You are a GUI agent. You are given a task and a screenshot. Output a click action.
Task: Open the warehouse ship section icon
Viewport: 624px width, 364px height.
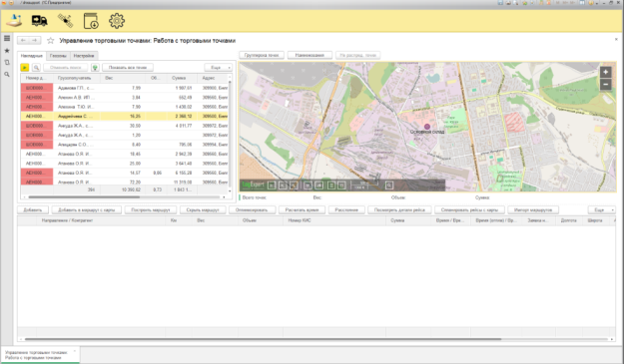point(14,20)
